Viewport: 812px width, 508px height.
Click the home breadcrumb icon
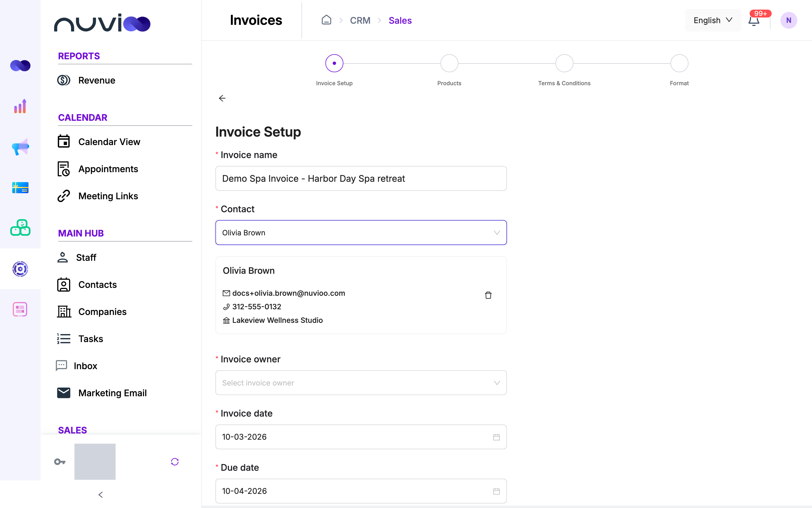click(x=326, y=20)
